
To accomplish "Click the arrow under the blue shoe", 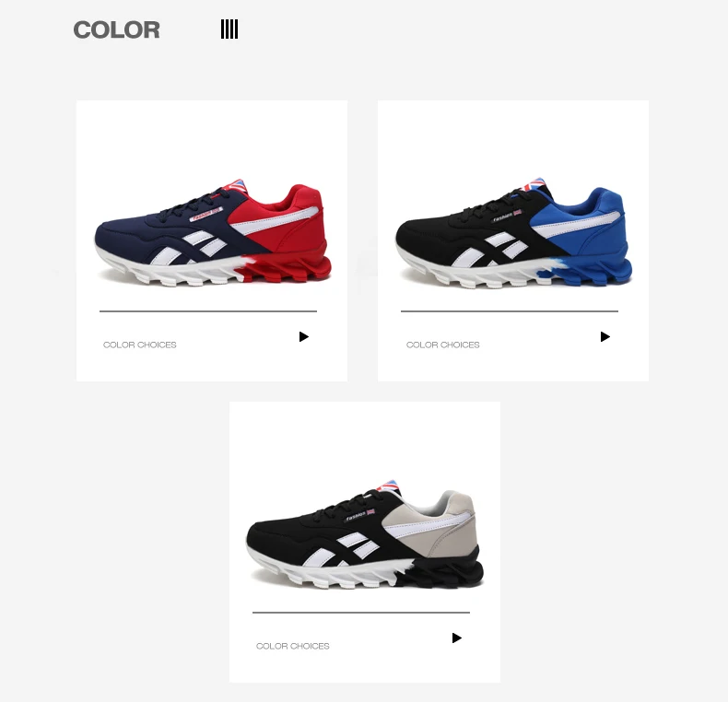I will 605,336.
